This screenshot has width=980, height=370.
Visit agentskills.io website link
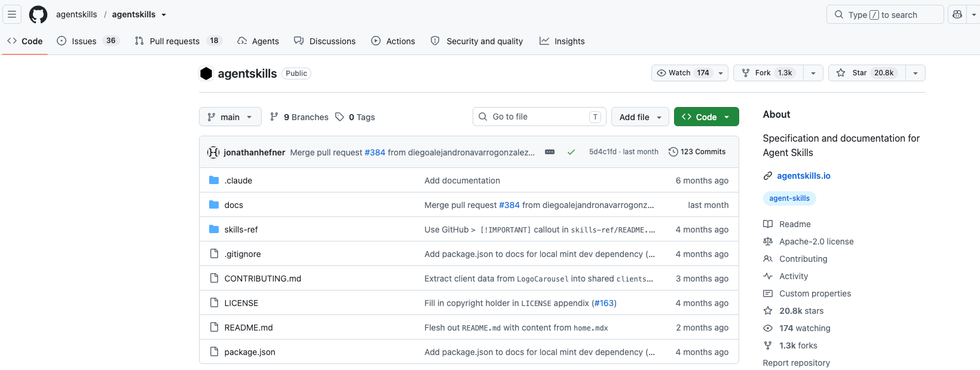[804, 176]
